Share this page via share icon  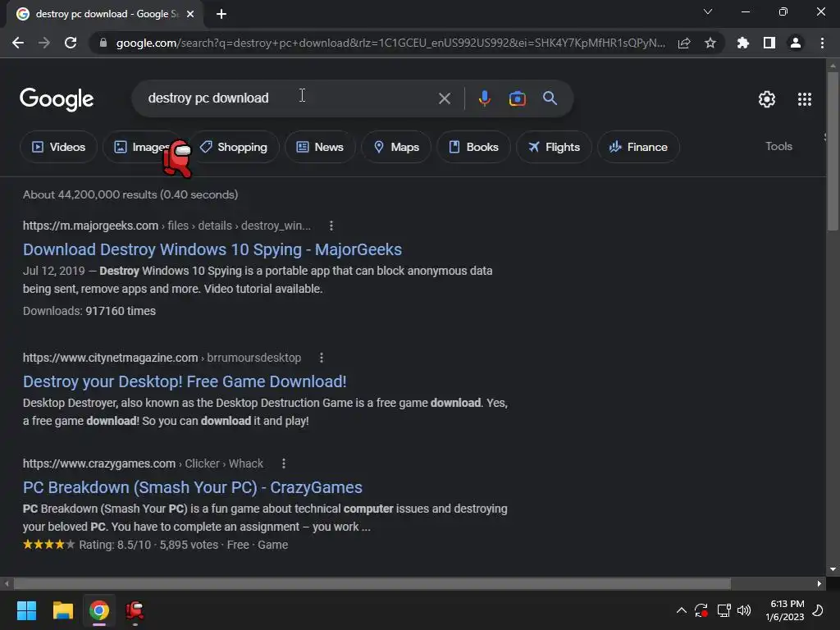click(684, 43)
